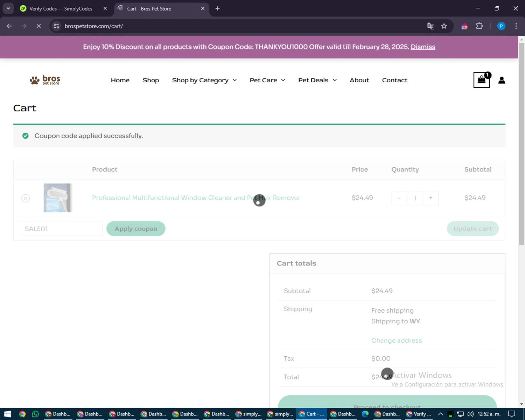
Task: Select the Tax value $0.00
Action: tap(381, 358)
